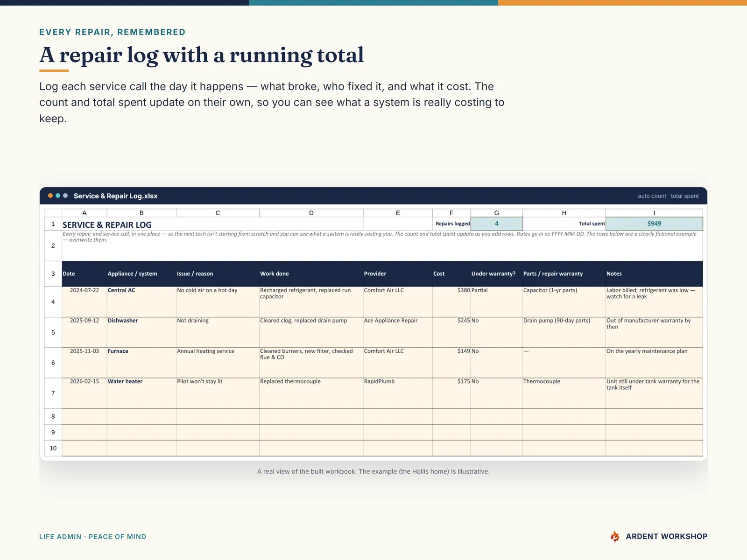Click the Appliance / system column heading
The image size is (747, 560).
coord(141,273)
